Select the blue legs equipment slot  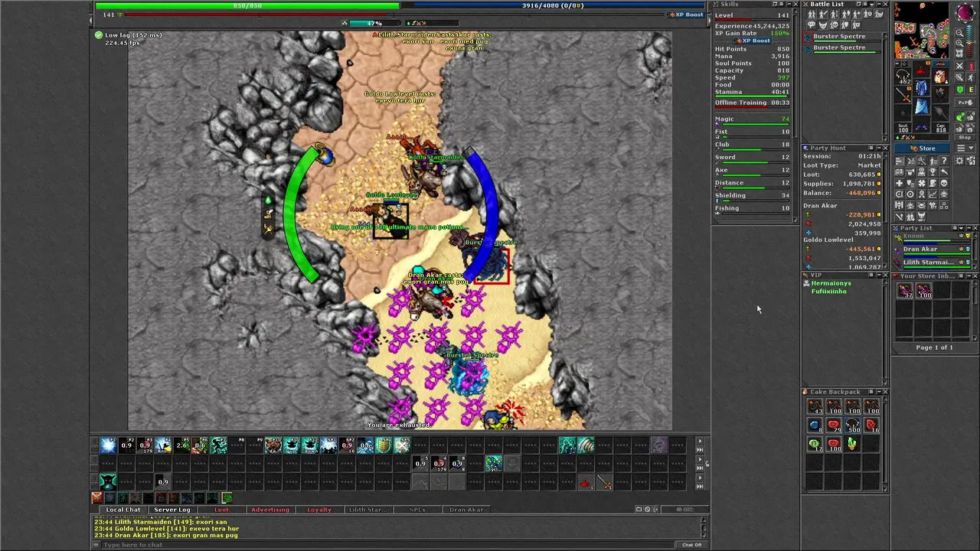pos(921,106)
